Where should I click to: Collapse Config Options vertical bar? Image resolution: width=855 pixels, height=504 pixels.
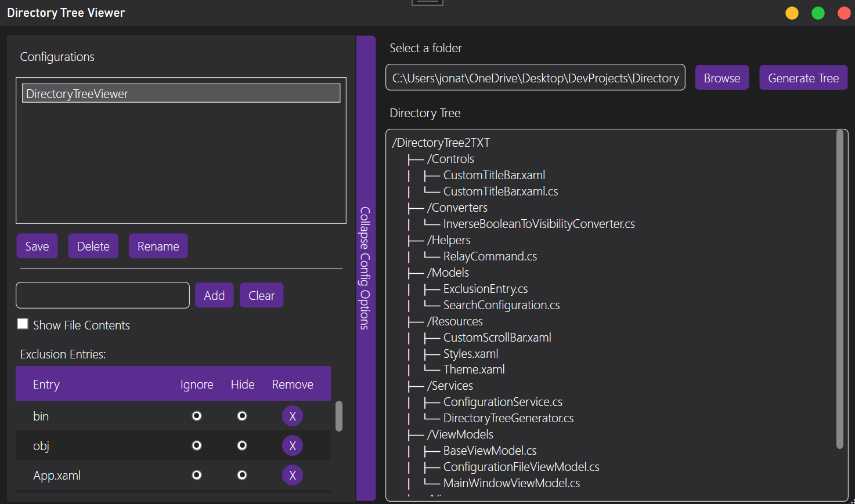click(366, 268)
